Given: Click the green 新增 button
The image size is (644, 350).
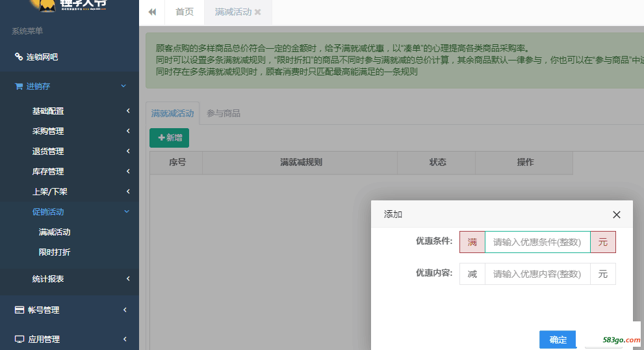Looking at the screenshot, I should pyautogui.click(x=169, y=138).
